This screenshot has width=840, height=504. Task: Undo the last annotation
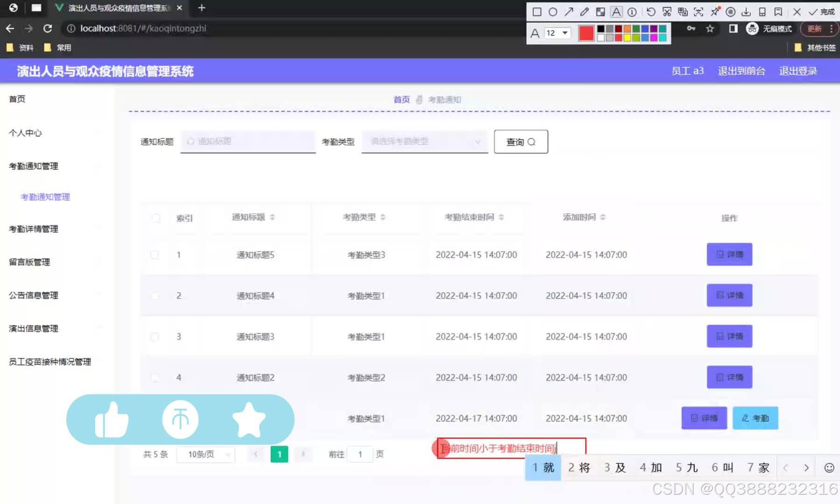tap(651, 12)
